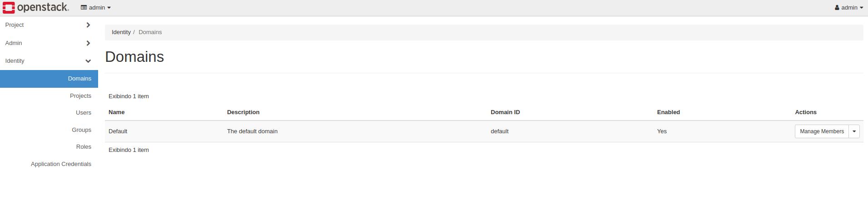Click the Enabled column header

tap(668, 112)
